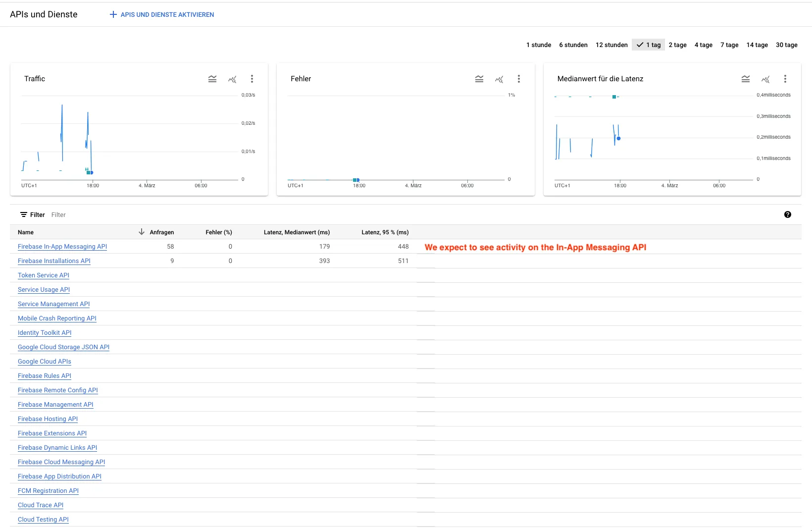Click APIS UND DIENSTE AKTIVIEREN button
The width and height of the screenshot is (812, 531).
tap(162, 14)
